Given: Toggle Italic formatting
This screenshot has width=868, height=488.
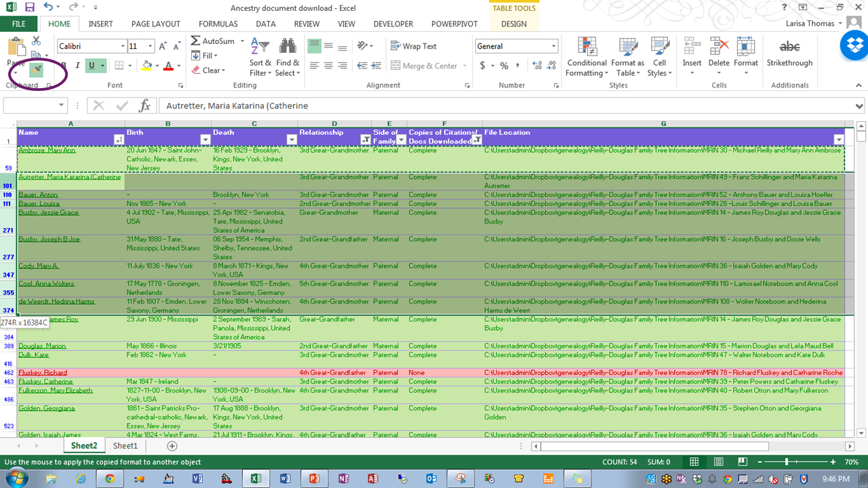Looking at the screenshot, I should 77,66.
